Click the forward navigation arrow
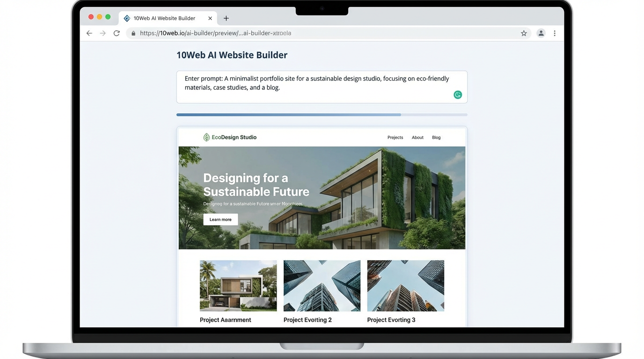The image size is (644, 359). pyautogui.click(x=102, y=33)
